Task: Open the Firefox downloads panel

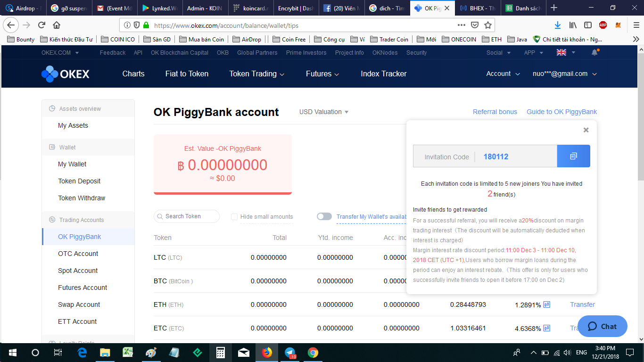Action: [558, 25]
